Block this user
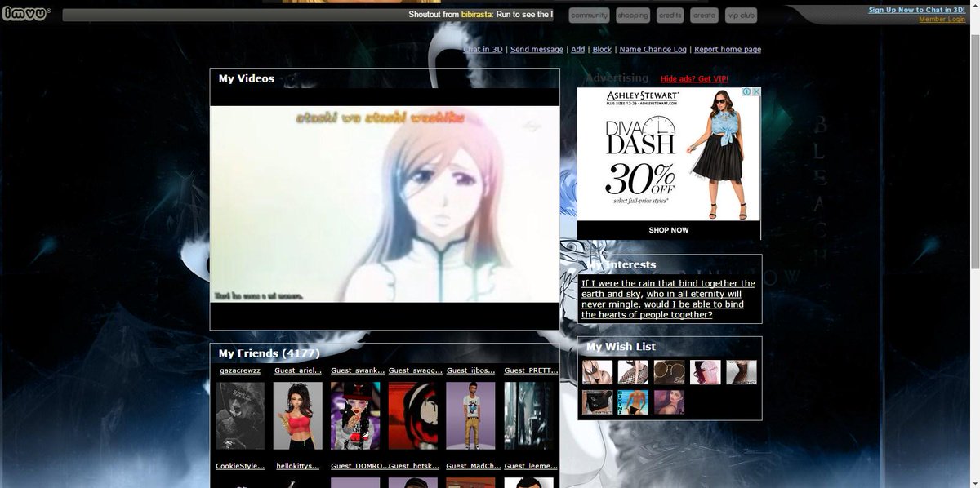Viewport: 980px width, 488px height. coord(602,49)
